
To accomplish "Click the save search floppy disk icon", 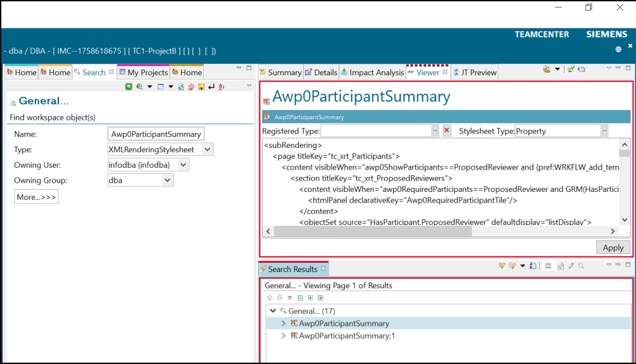I will (201, 86).
